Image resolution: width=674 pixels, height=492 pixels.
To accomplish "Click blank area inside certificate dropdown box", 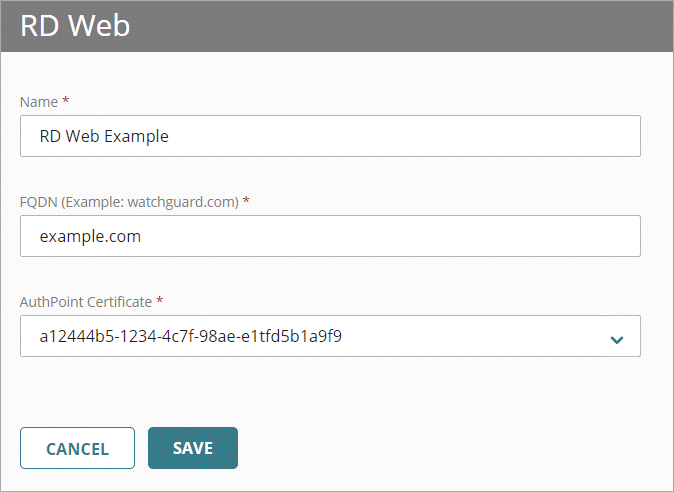I will pos(480,336).
